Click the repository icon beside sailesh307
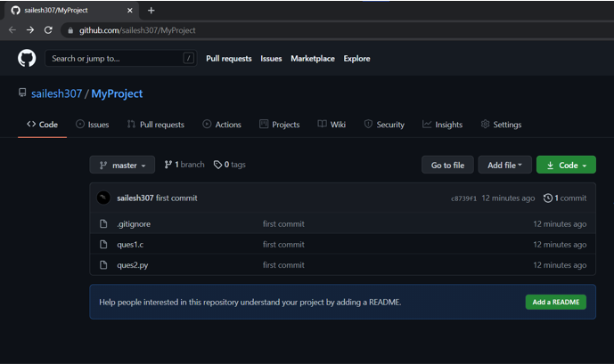The width and height of the screenshot is (614, 364). click(x=22, y=93)
